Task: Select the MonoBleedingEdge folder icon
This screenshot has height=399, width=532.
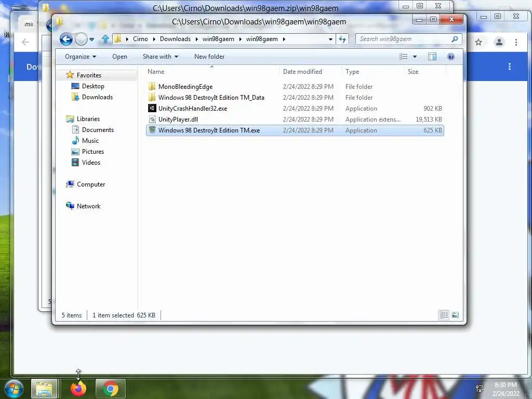Action: (x=152, y=87)
